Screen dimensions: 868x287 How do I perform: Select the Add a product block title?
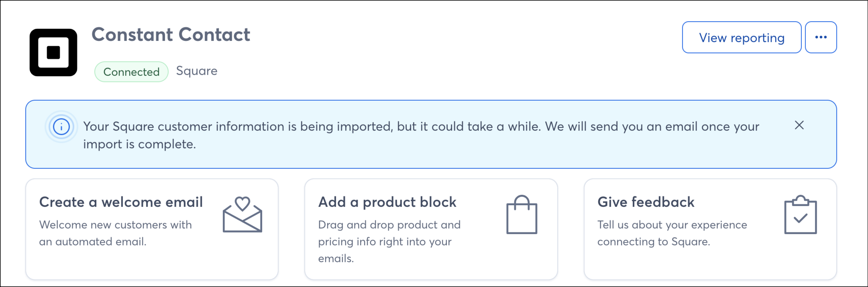(x=387, y=202)
